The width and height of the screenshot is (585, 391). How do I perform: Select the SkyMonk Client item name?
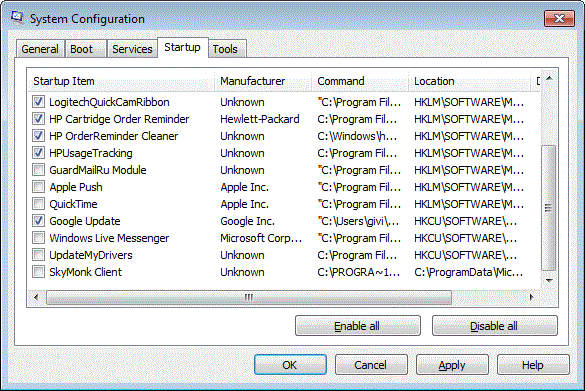(85, 272)
